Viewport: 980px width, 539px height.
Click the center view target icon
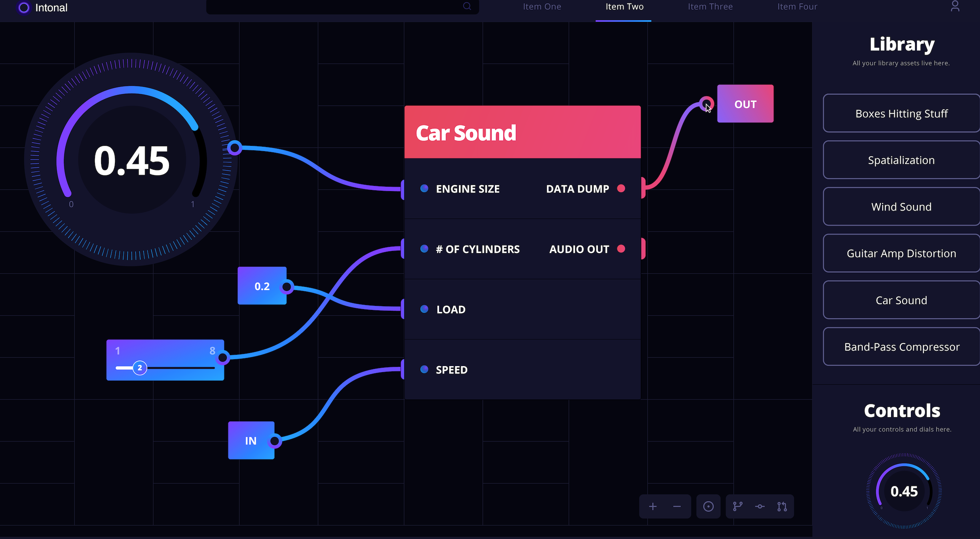tap(708, 506)
